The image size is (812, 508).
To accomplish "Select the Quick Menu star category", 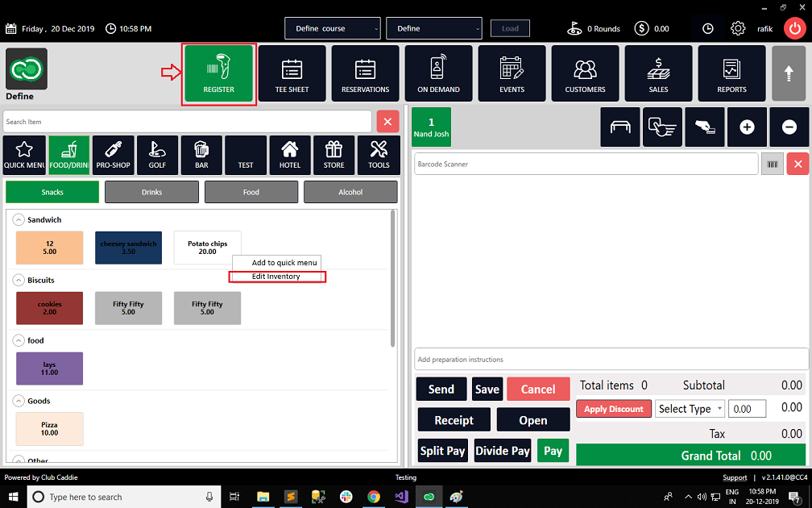I will click(24, 155).
